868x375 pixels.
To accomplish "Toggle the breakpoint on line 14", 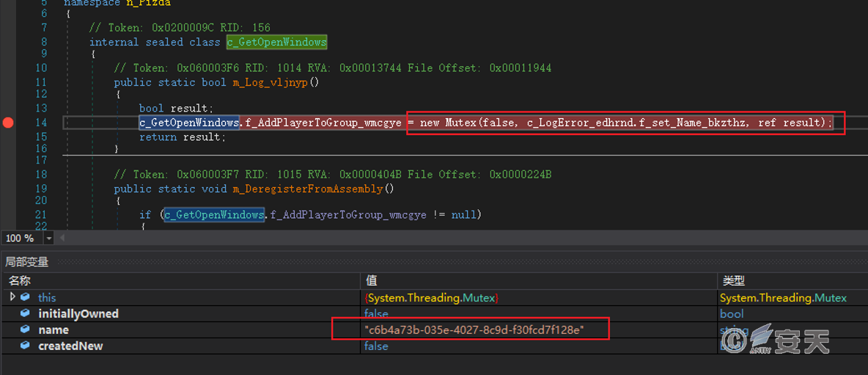I will click(8, 123).
